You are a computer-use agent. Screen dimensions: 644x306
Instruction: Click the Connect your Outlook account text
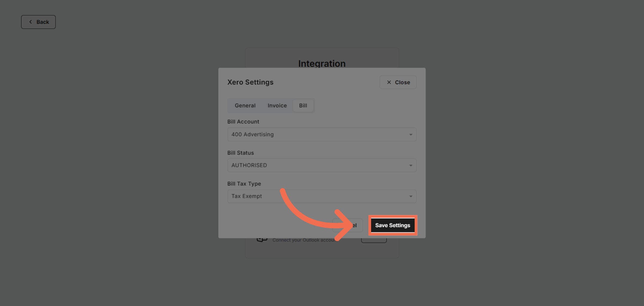(x=305, y=240)
